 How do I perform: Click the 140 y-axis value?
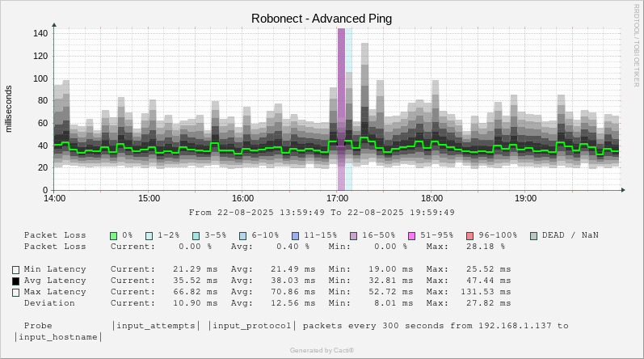pos(40,33)
